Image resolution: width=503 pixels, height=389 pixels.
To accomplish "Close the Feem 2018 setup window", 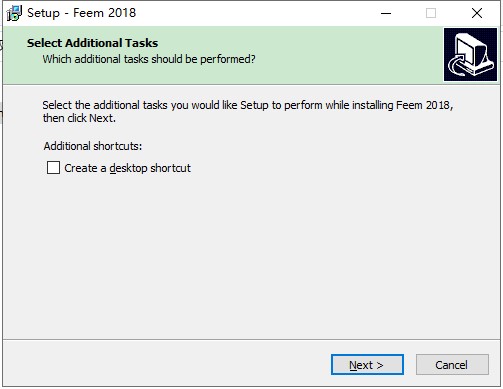I will pyautogui.click(x=477, y=13).
